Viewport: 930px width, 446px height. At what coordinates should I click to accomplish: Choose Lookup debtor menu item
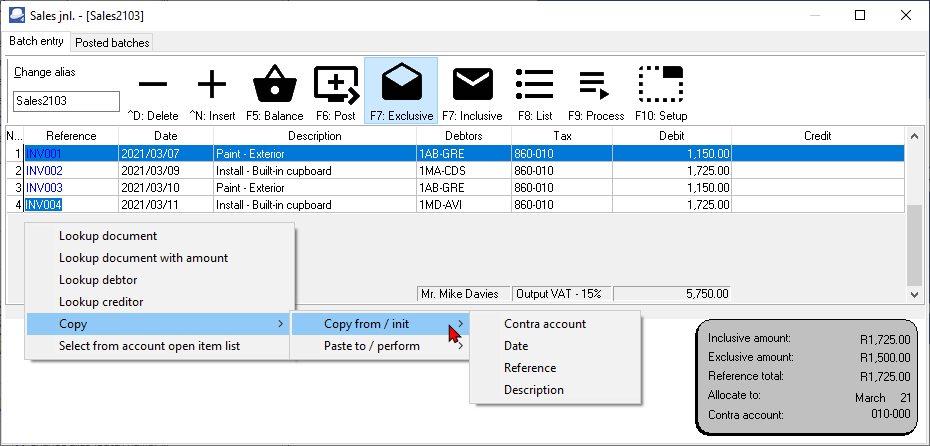point(160,280)
